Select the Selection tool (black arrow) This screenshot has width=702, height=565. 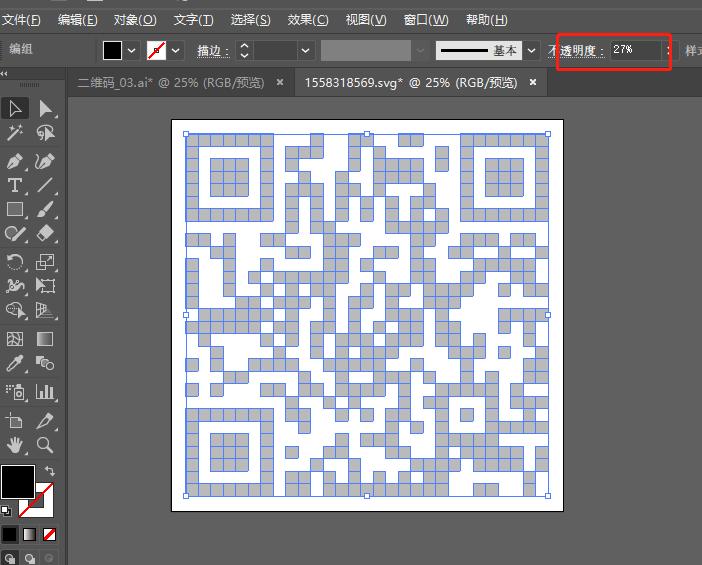pyautogui.click(x=15, y=109)
